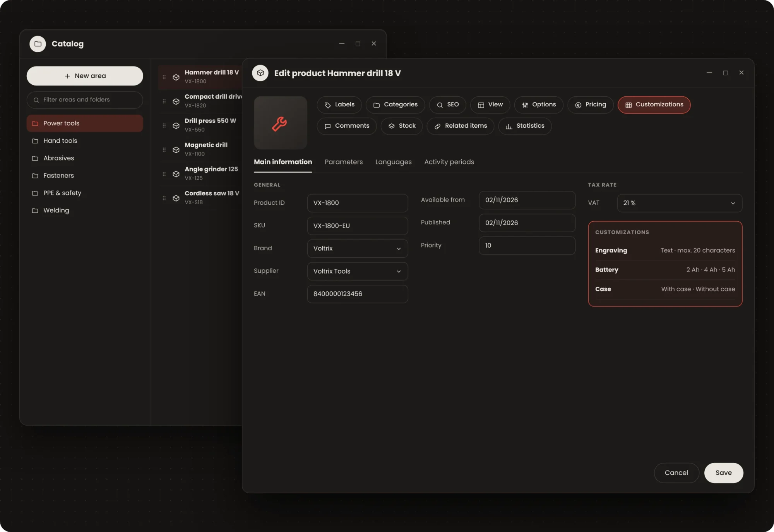This screenshot has height=532, width=774.
Task: Click drag handle beside Magnetic drill
Action: [164, 150]
